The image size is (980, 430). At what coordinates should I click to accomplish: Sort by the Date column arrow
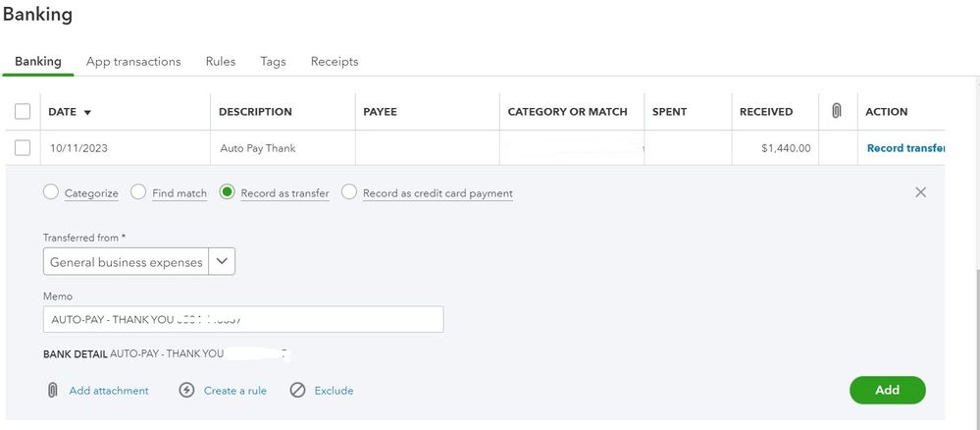(x=87, y=112)
